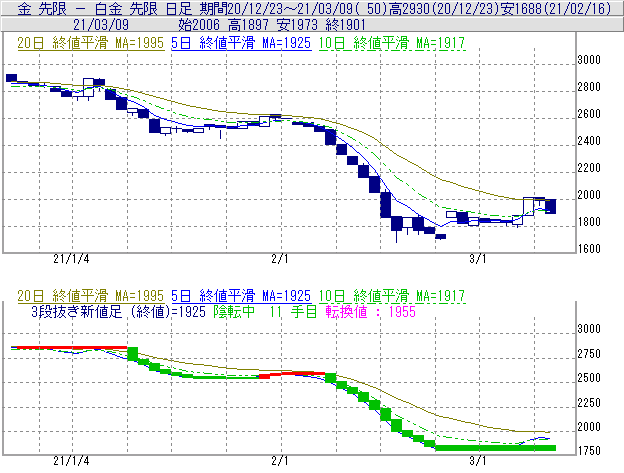Click upper chart x-axis label '2/1'

click(x=280, y=259)
